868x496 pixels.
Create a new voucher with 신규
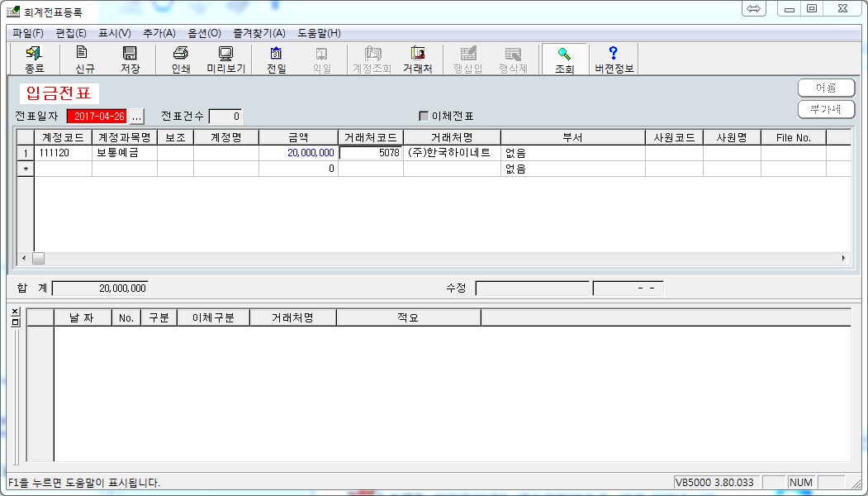(x=83, y=60)
